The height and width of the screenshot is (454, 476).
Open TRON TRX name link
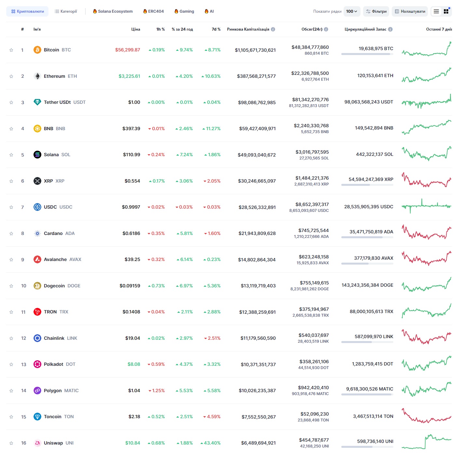[x=56, y=312]
